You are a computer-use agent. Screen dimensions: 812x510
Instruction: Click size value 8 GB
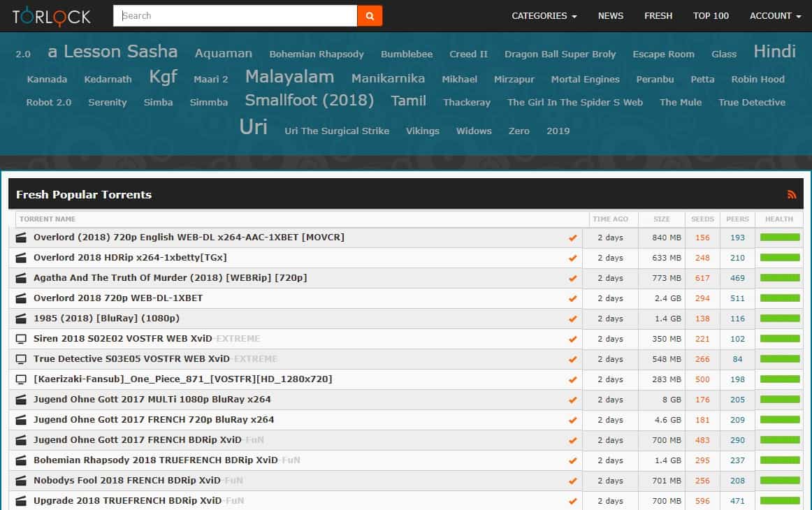click(x=672, y=400)
